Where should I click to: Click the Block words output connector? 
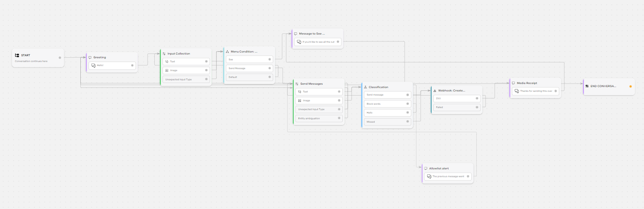click(408, 104)
